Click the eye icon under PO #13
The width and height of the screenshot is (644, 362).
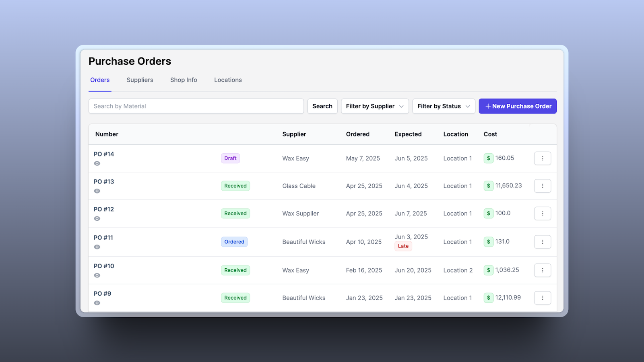tap(97, 191)
